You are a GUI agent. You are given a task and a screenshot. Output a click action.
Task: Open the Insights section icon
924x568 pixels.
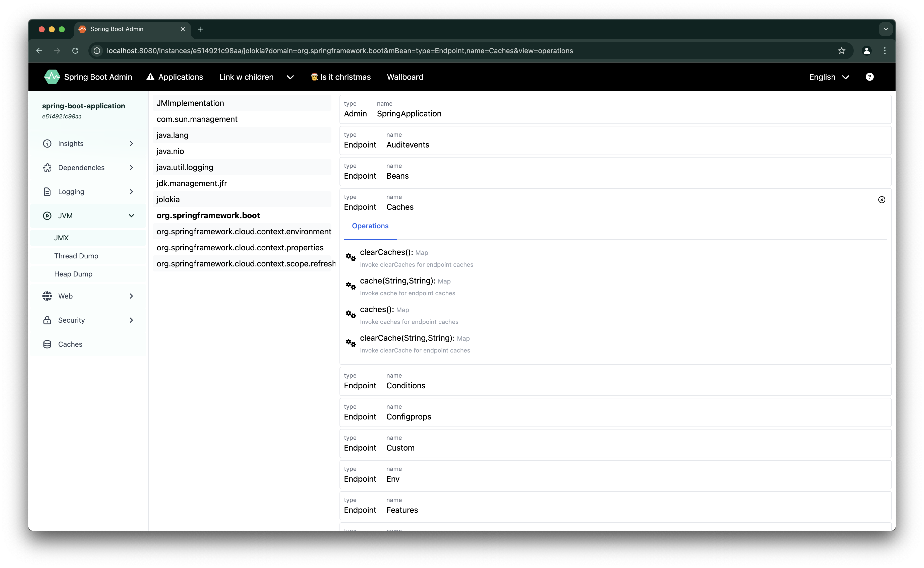[x=47, y=143]
